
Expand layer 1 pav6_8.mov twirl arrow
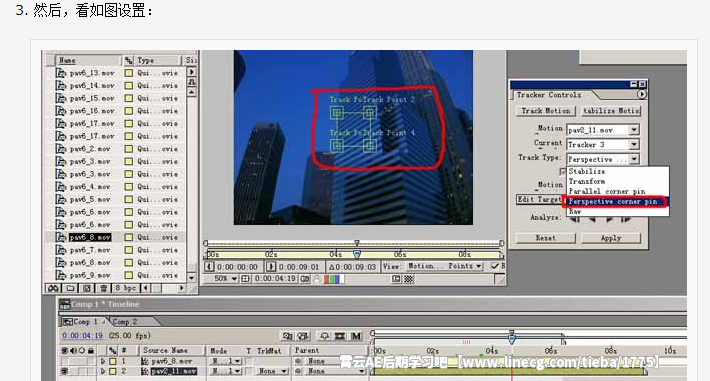tap(103, 361)
